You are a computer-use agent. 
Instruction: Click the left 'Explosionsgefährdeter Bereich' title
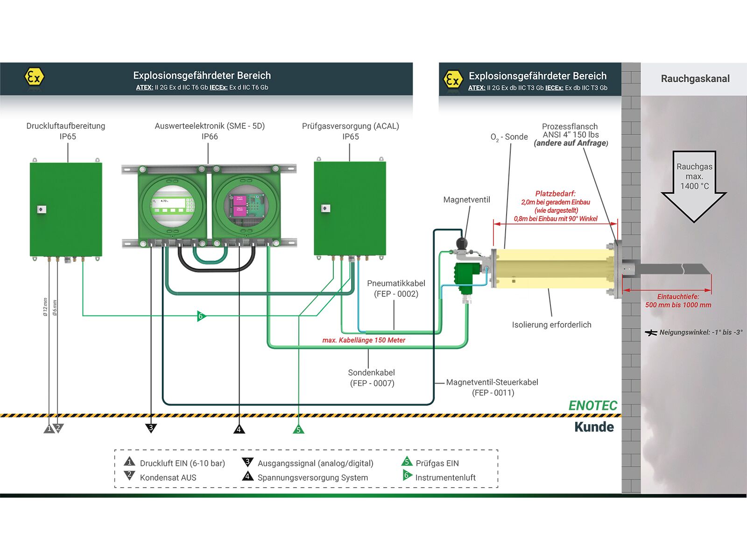(202, 76)
